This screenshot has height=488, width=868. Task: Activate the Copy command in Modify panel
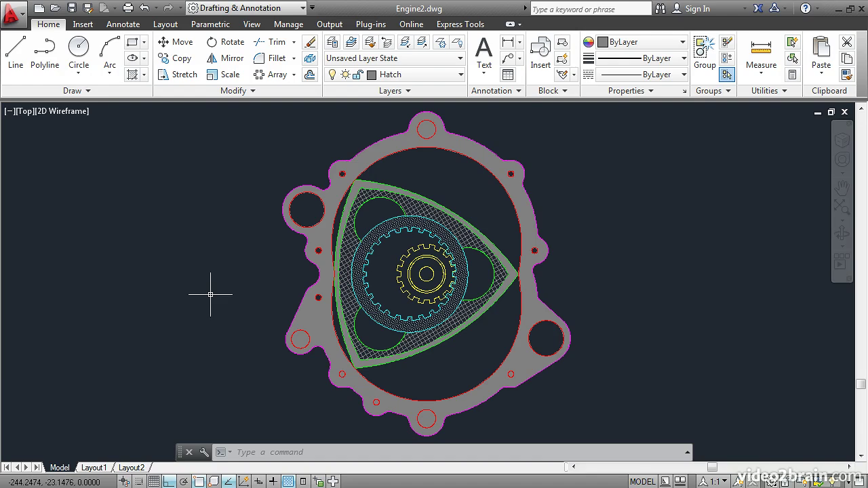click(x=174, y=58)
